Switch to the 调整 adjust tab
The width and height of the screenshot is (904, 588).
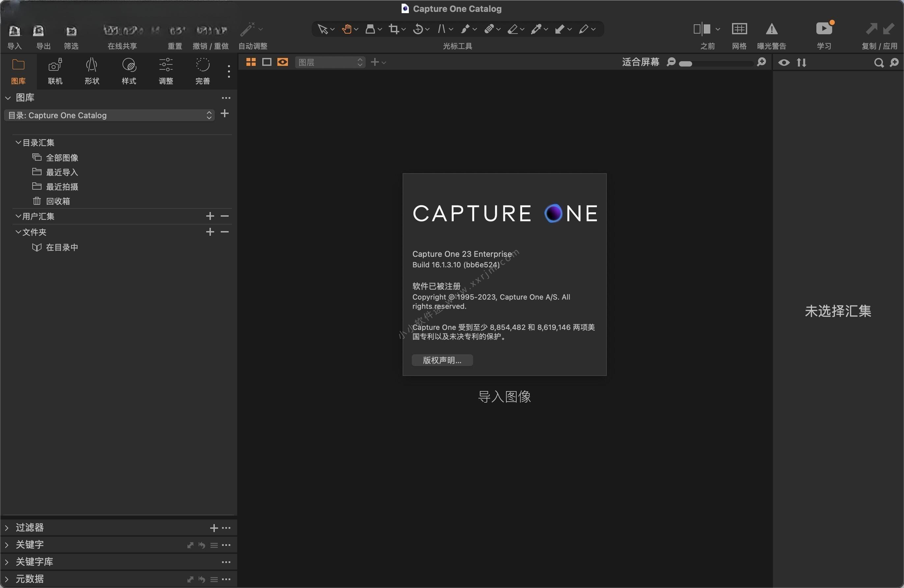tap(166, 71)
